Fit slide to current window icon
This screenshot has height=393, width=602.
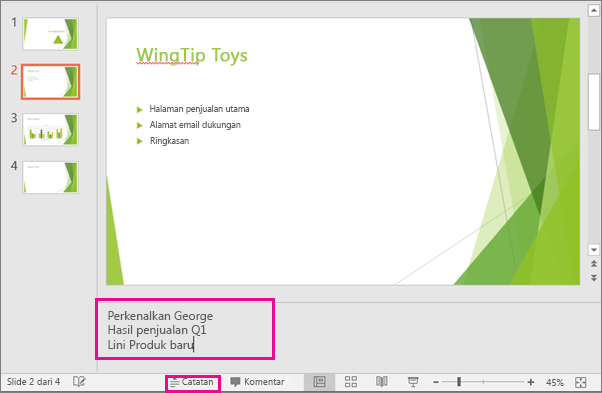[581, 382]
